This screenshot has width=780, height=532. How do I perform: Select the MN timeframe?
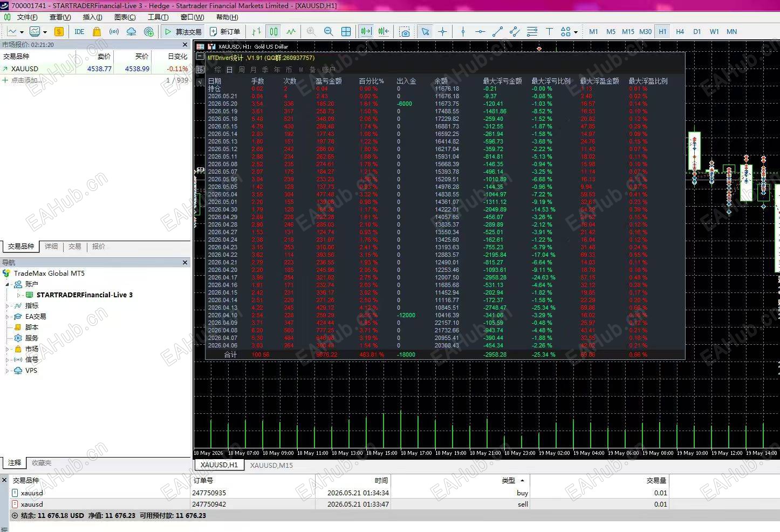pos(731,32)
